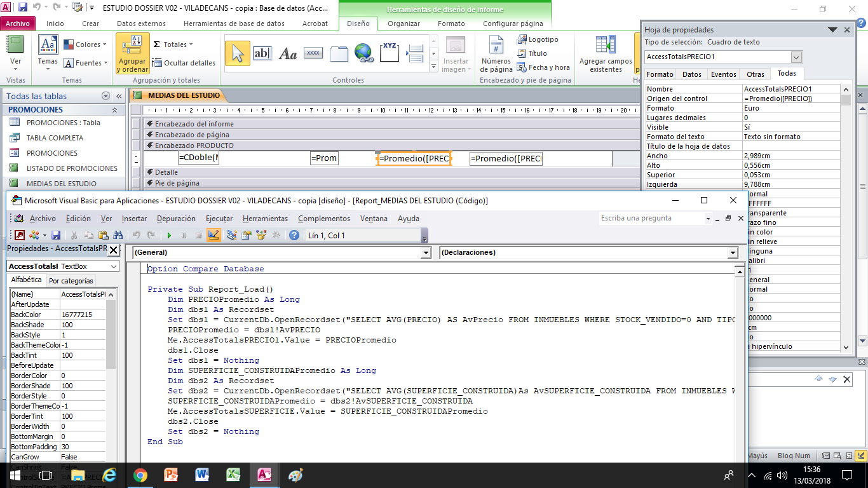Click the Título button in the ribbon

click(x=532, y=53)
